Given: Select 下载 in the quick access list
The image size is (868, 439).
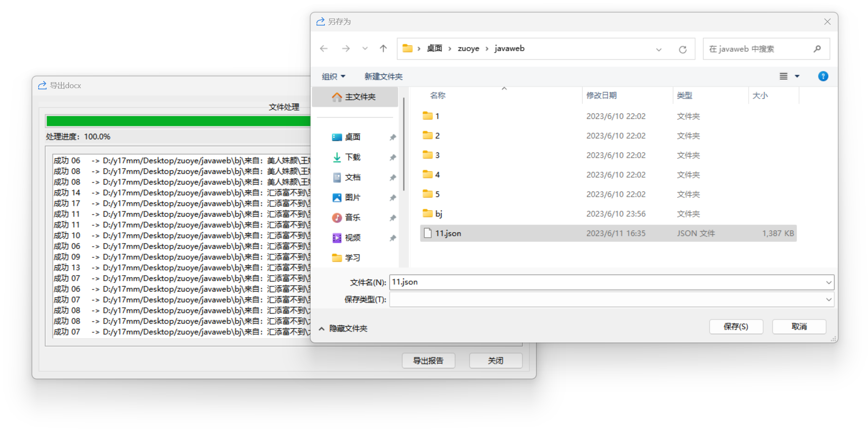Looking at the screenshot, I should click(x=353, y=157).
